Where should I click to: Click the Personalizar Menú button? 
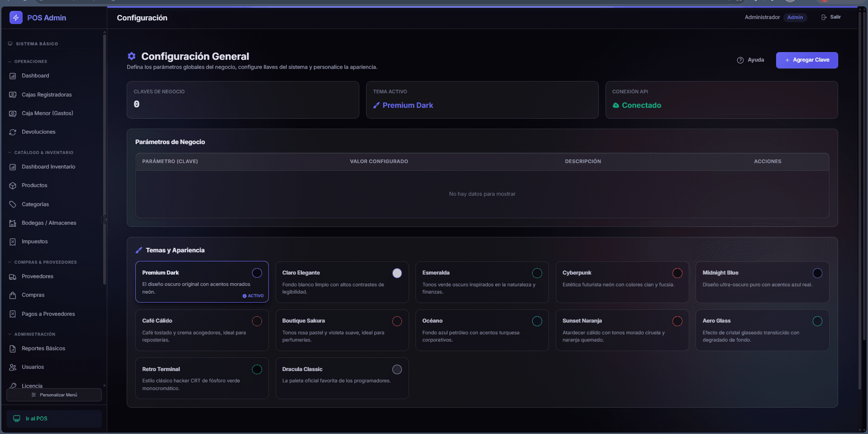pos(54,395)
